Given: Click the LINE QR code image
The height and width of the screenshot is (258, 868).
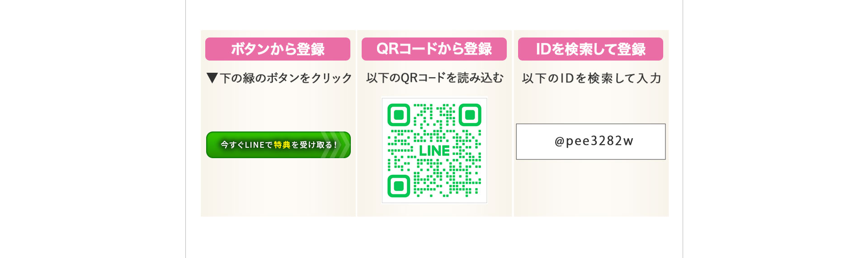Looking at the screenshot, I should (434, 150).
